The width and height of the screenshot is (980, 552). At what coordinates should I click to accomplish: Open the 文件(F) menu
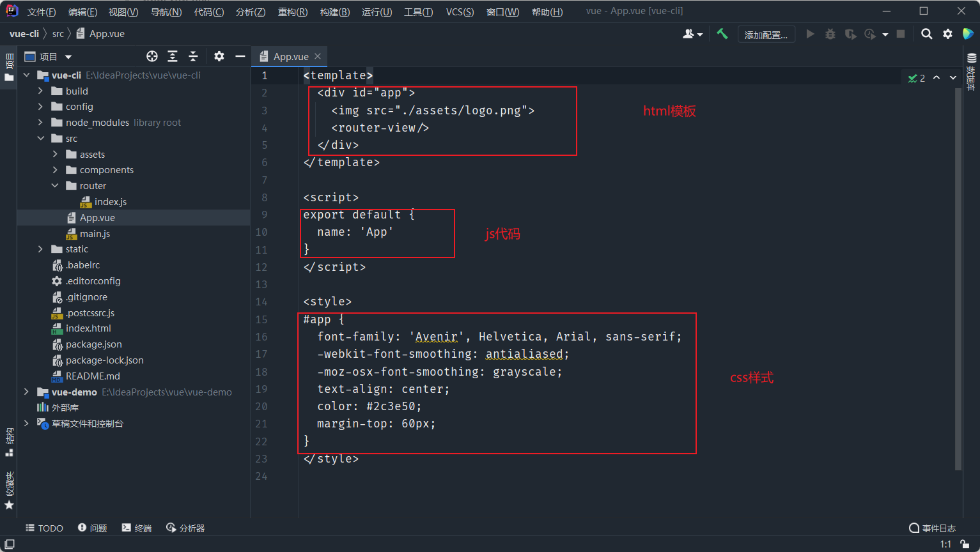coord(42,12)
